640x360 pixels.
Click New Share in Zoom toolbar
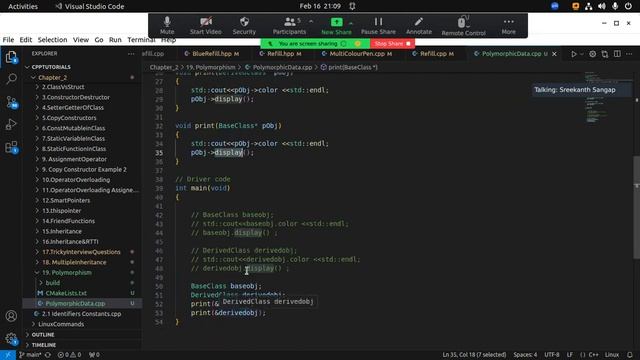click(x=336, y=25)
